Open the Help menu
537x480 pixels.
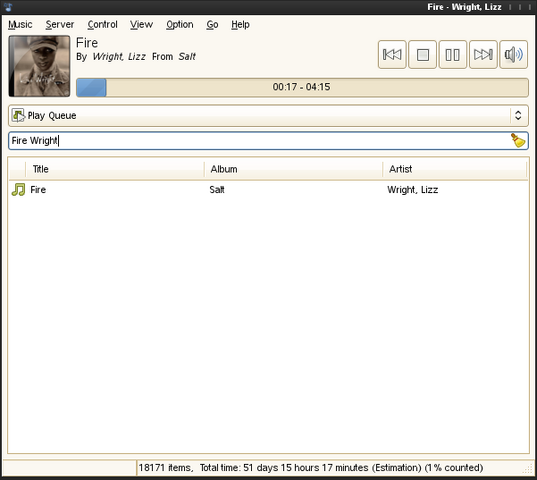[240, 25]
